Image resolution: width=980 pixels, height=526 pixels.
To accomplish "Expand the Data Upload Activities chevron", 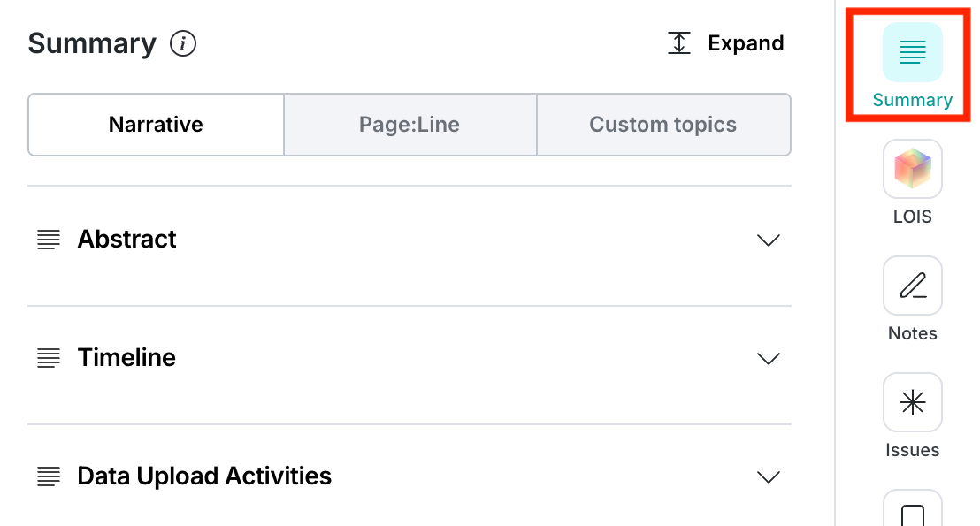I will (x=768, y=477).
